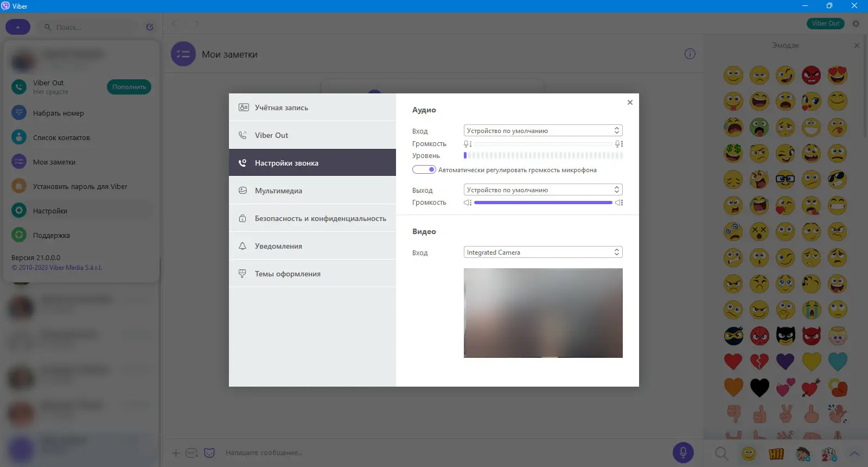Open the settings gear icon in top bar
Viewport: 868px width, 467px height.
856,23
